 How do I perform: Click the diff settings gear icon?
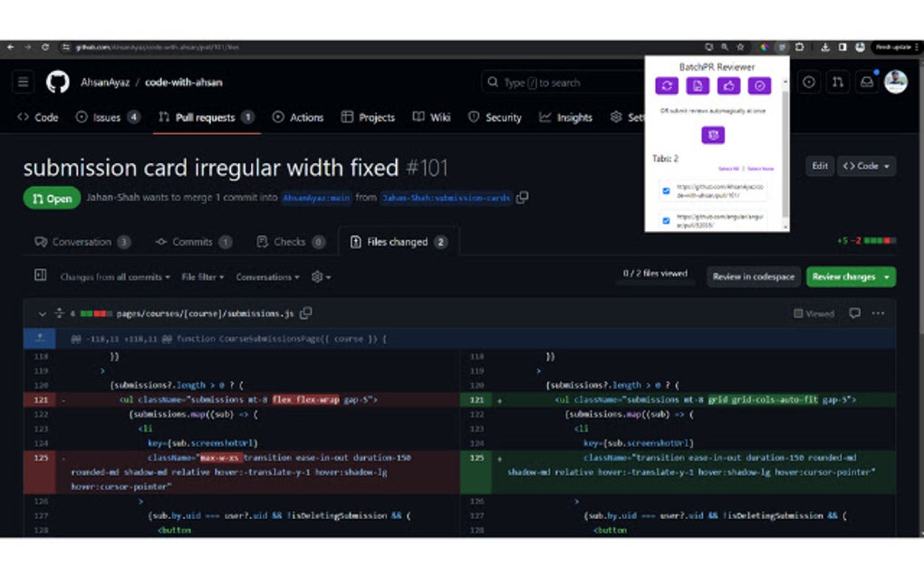(x=319, y=276)
